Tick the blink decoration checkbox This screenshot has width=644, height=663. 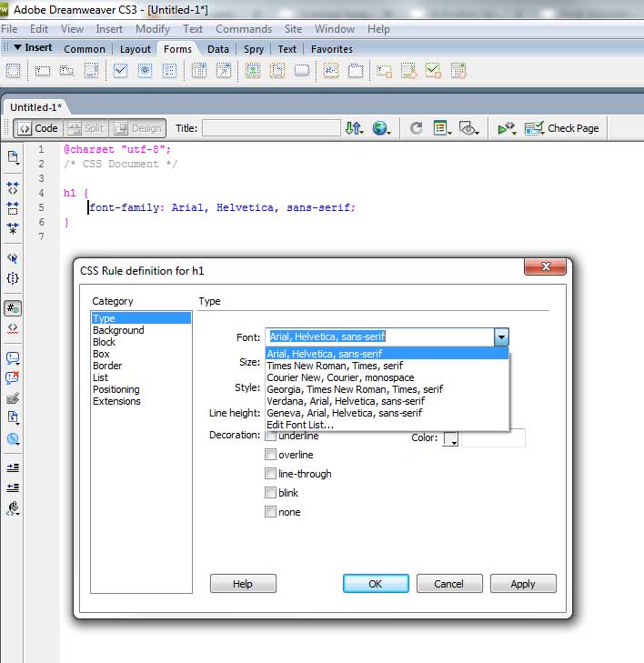click(x=270, y=493)
